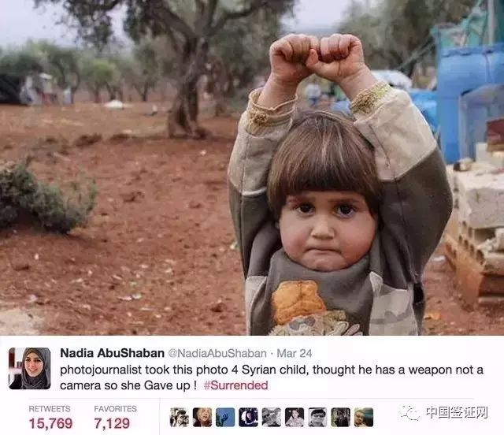Image resolution: width=504 pixels, height=435 pixels.
Task: Select the blue avatar with dark hand shape
Action: 225,418
